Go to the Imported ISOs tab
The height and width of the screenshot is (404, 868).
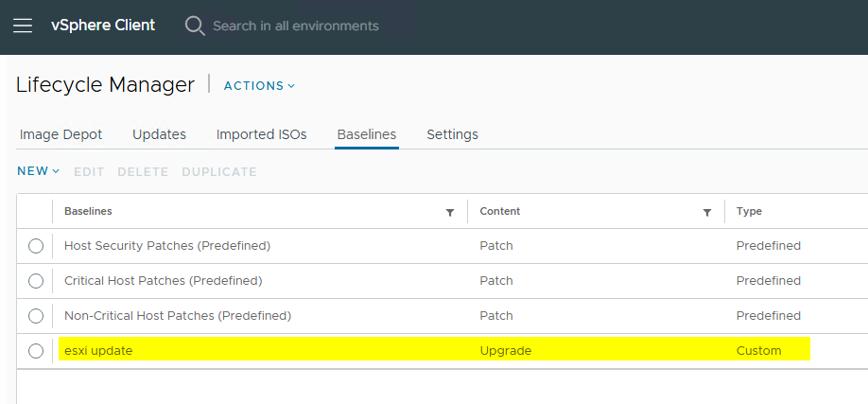(x=261, y=134)
